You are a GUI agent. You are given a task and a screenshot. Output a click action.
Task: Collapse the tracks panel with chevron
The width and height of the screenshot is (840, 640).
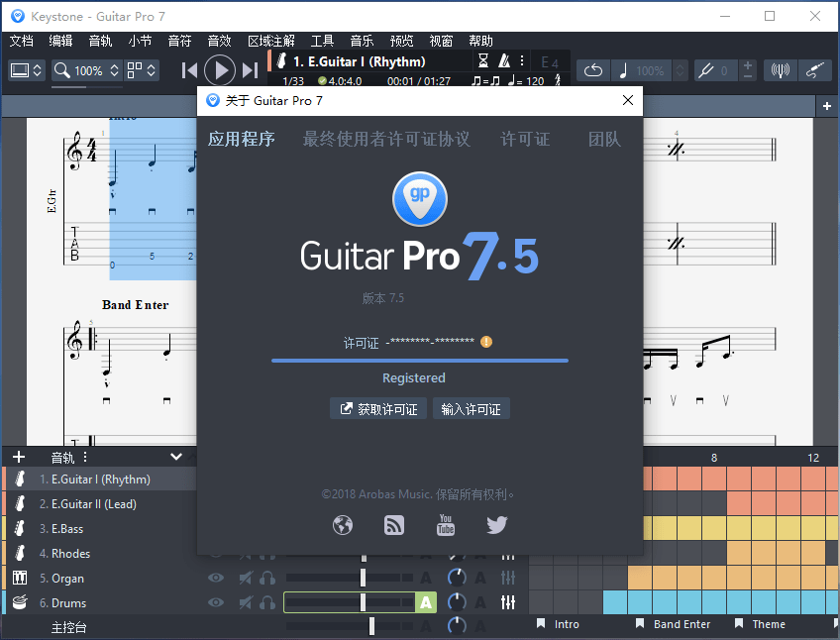[176, 457]
